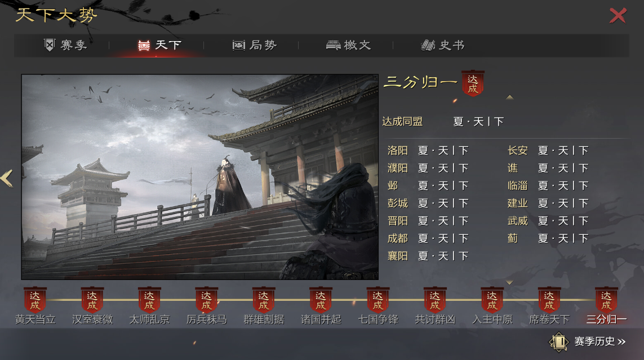Click the 赛季 shield icon
The image size is (644, 360).
(x=49, y=45)
